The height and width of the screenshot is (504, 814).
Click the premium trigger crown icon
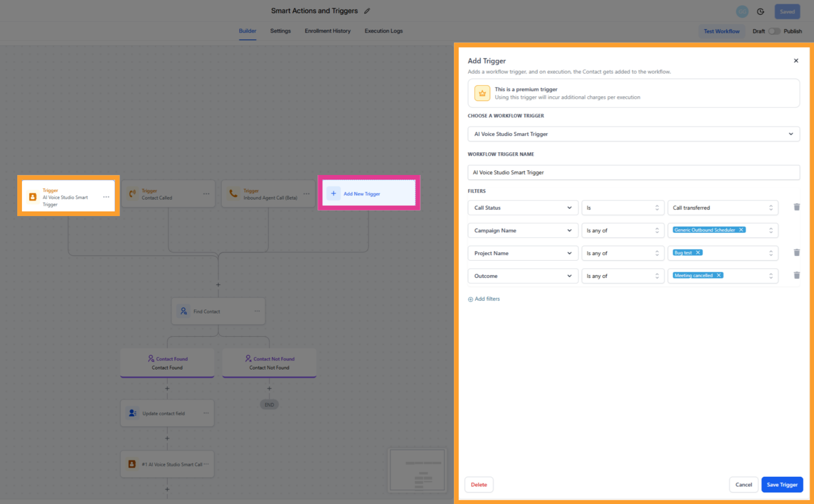point(482,93)
